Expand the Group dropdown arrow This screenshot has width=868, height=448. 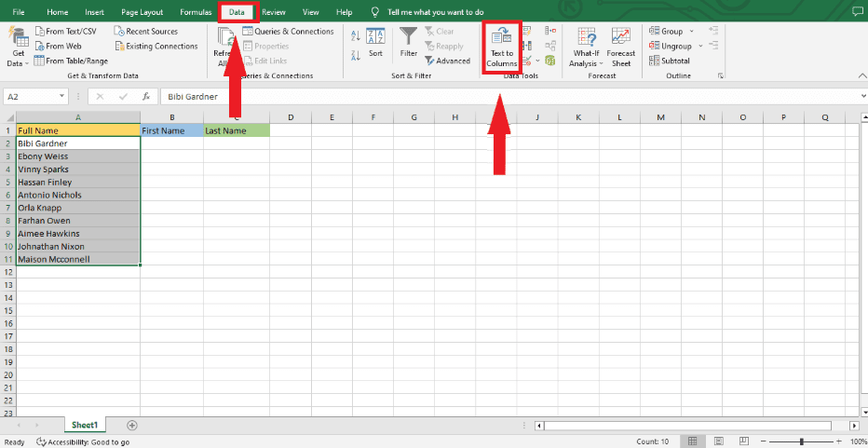[691, 32]
